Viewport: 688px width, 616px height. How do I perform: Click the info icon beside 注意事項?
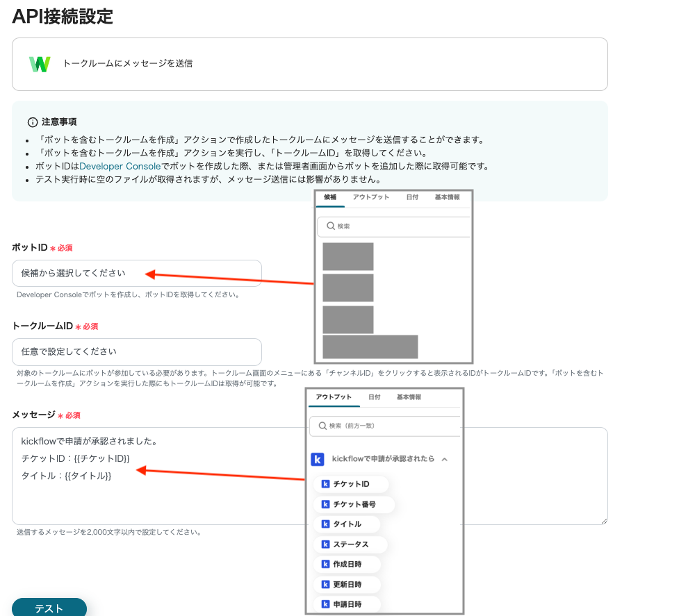(33, 122)
